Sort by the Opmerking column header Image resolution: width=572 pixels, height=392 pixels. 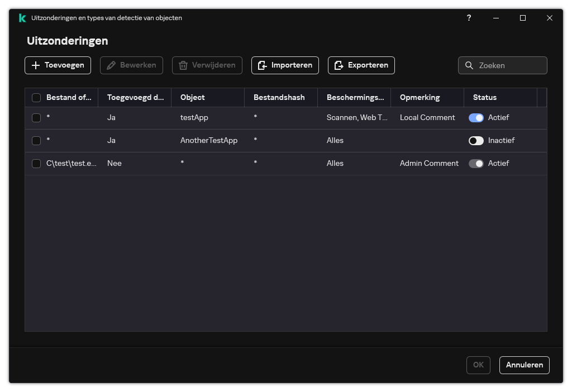click(x=420, y=98)
